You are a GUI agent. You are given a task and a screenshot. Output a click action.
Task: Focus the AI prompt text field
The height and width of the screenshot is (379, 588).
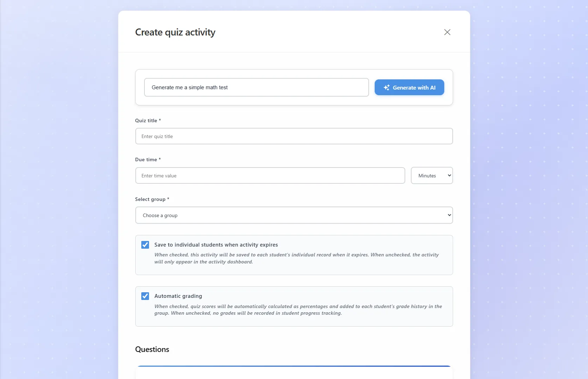click(x=256, y=87)
